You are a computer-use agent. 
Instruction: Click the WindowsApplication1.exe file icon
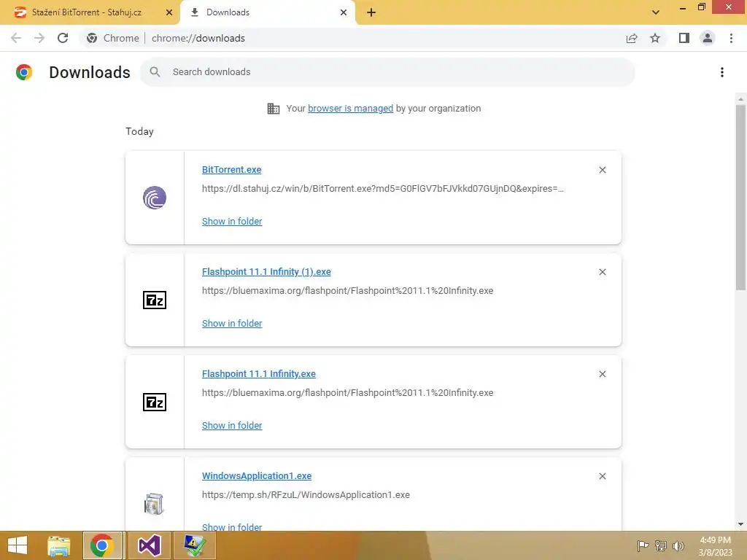point(155,504)
